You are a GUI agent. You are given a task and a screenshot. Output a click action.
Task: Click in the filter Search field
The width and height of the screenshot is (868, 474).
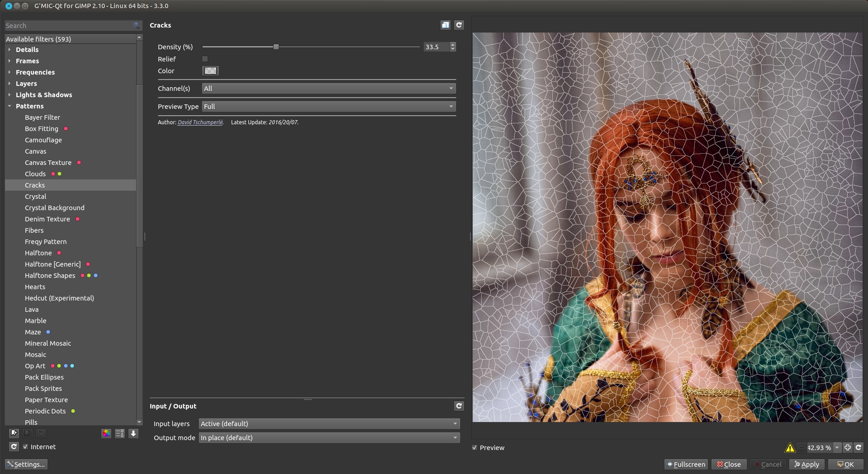[x=69, y=26]
